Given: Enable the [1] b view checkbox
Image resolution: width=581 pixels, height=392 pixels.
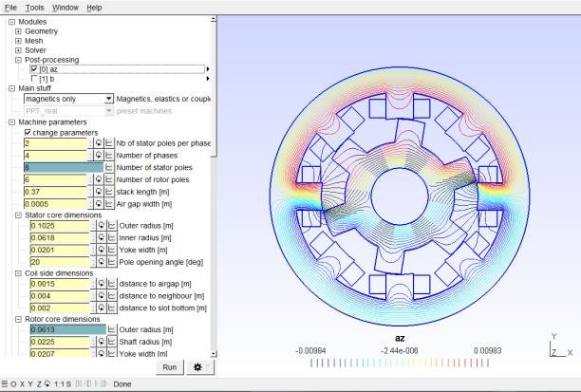Looking at the screenshot, I should (34, 79).
